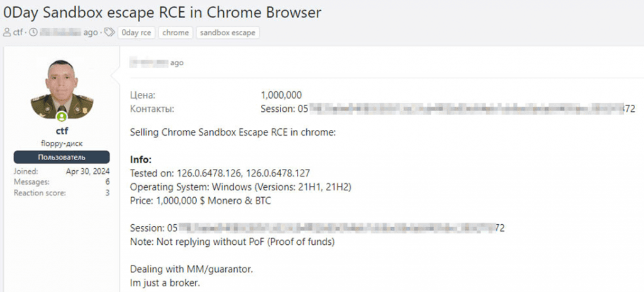Click the clock icon in thread header
Image resolution: width=644 pixels, height=292 pixels.
(33, 33)
